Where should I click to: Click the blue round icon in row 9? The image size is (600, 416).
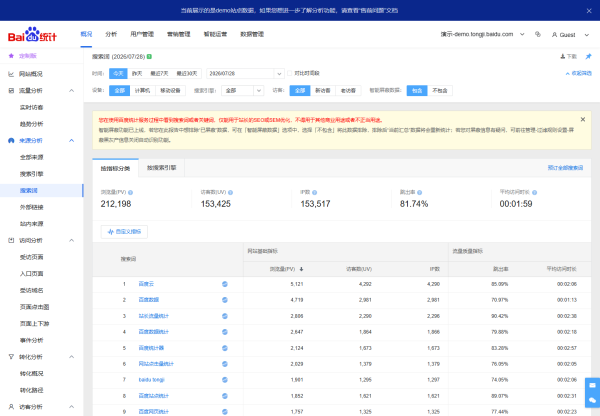pyautogui.click(x=225, y=412)
